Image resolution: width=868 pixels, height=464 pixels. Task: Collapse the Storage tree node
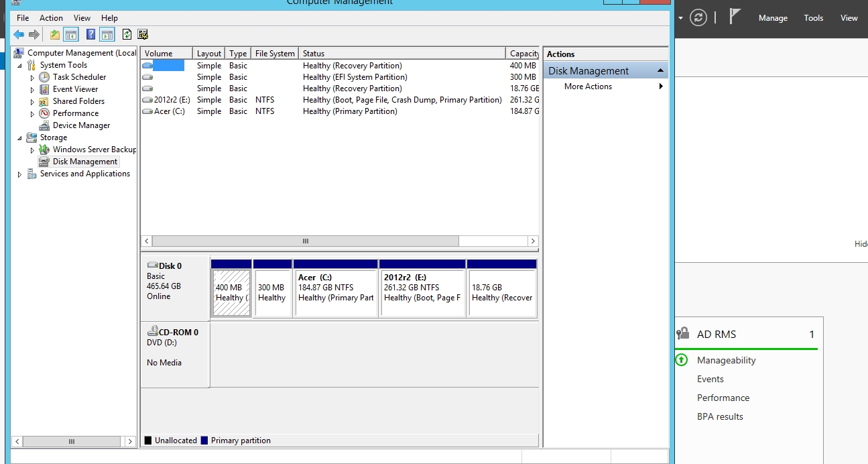point(19,138)
